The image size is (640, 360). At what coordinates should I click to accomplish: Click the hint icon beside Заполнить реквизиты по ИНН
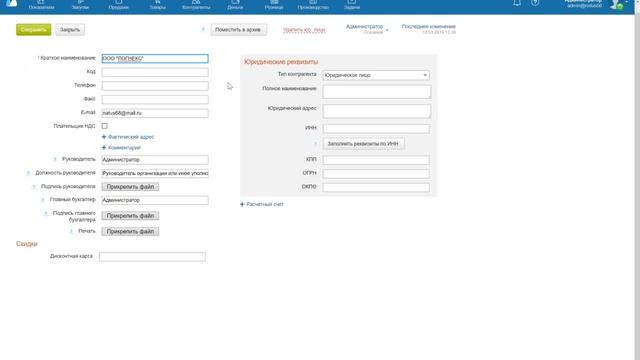point(316,144)
